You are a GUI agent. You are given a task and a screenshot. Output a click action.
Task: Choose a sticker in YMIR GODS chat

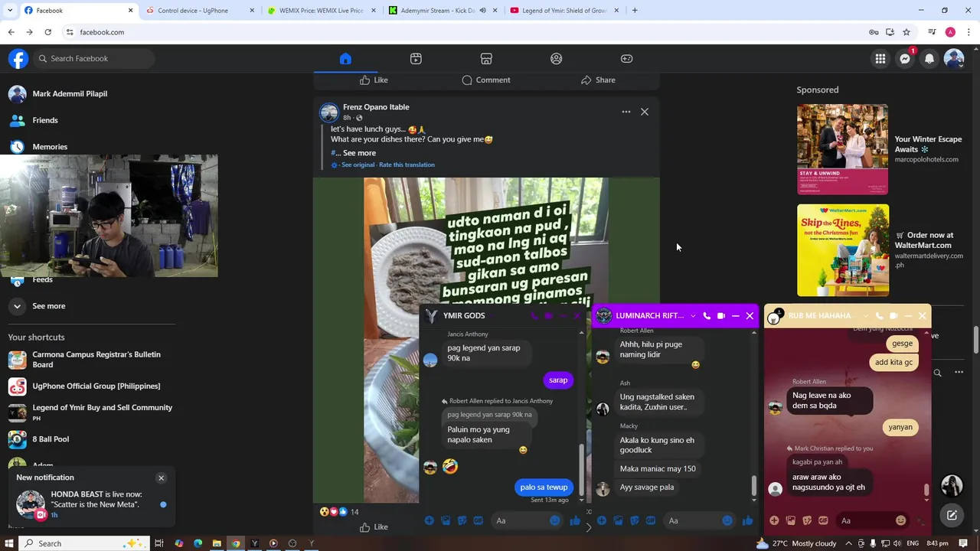(x=462, y=521)
